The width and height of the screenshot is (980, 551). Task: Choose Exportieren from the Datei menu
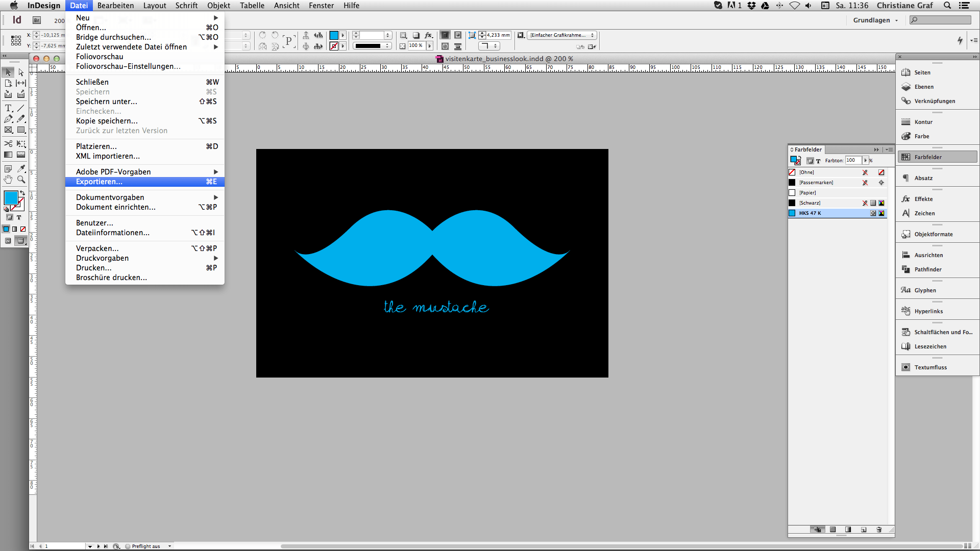coord(99,182)
